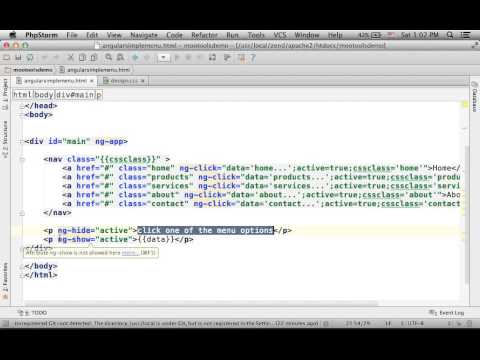Screen dimensions: 480x360
Task: Click the Help question mark toolbar icon
Action: point(253,58)
